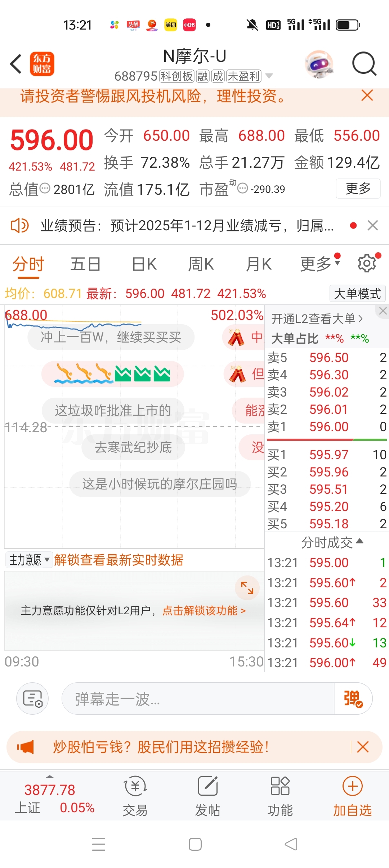Dismiss the 业绩预告 announcement bar
Screen dimensions: 389x868
pos(373,226)
